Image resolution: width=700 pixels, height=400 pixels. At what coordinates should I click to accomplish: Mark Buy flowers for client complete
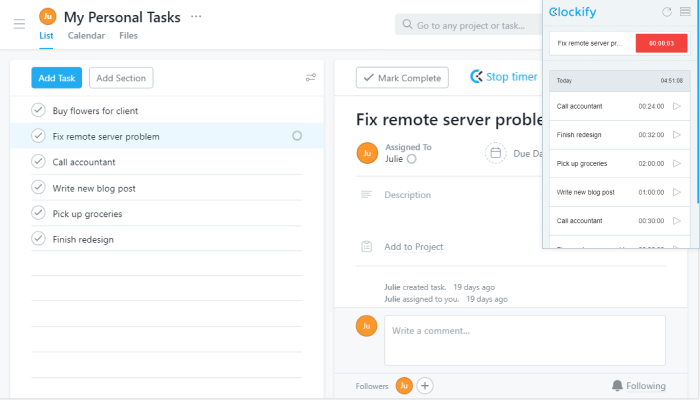38,110
